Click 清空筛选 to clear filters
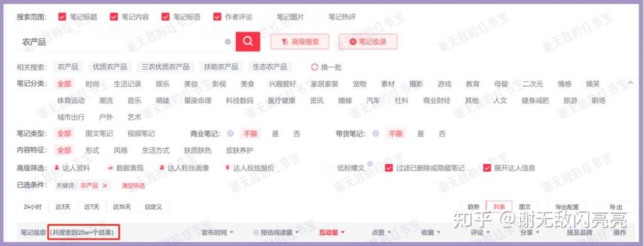Viewport: 644px width, 246px height. pos(133,186)
